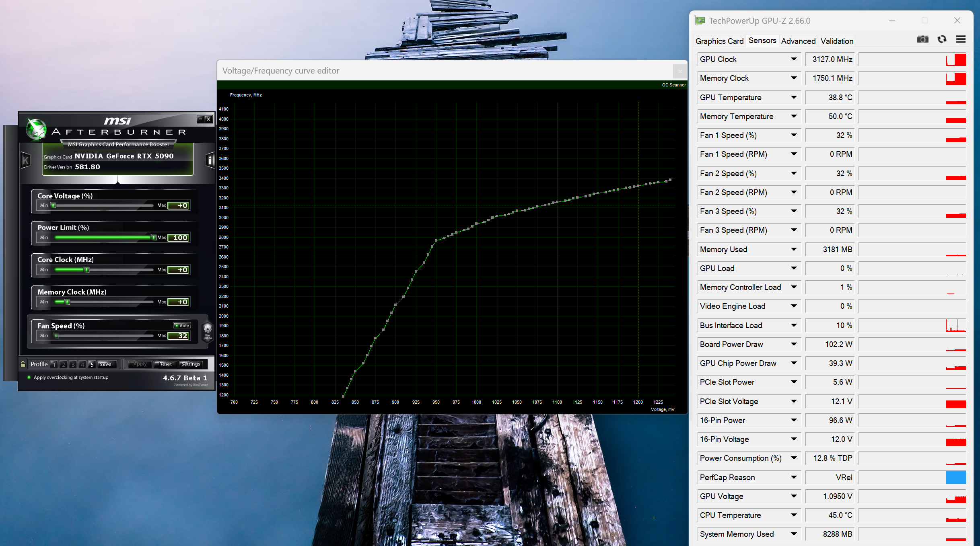Image resolution: width=980 pixels, height=546 pixels.
Task: Click the Afterburner 'i' information icon
Action: (x=210, y=160)
